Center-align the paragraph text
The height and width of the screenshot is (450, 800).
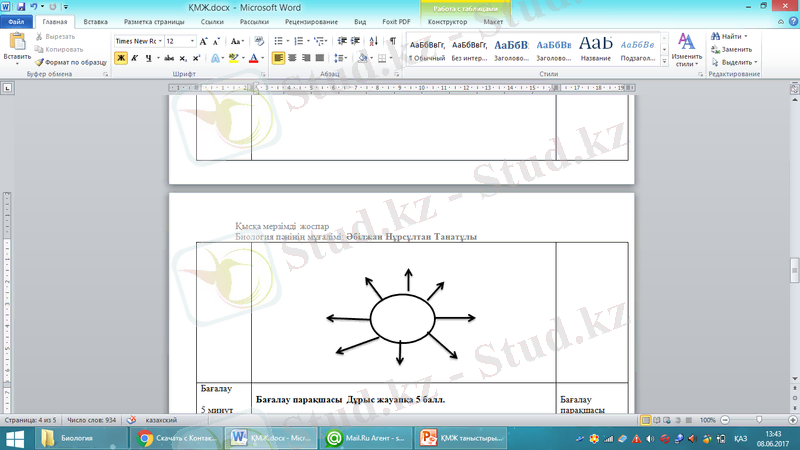[292, 58]
